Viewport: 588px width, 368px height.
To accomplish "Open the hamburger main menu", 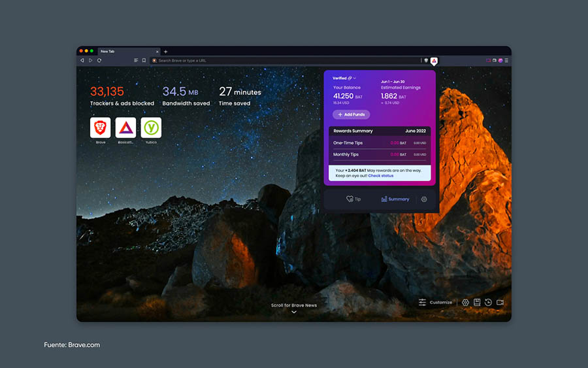I will pyautogui.click(x=506, y=60).
